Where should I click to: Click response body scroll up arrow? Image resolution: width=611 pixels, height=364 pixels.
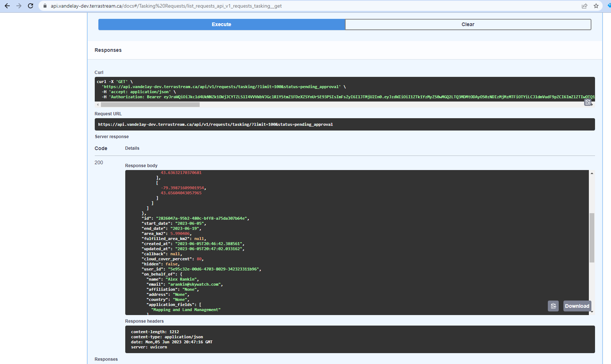point(592,173)
